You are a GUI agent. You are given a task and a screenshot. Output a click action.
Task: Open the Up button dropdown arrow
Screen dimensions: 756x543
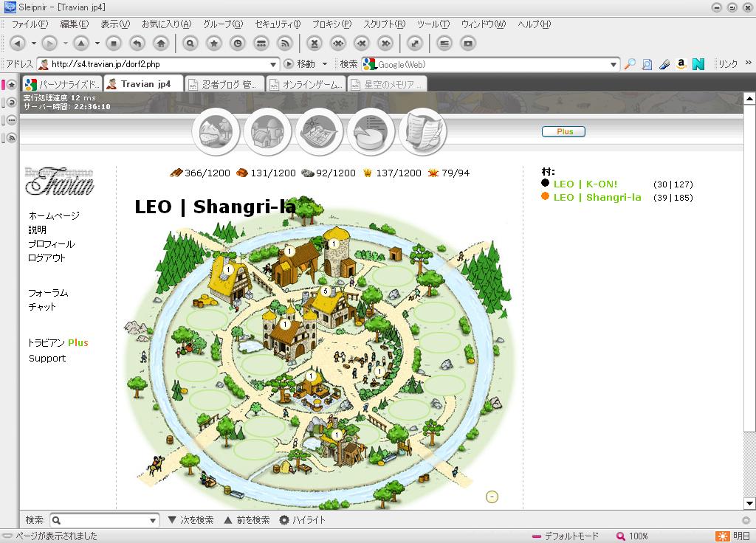click(97, 44)
